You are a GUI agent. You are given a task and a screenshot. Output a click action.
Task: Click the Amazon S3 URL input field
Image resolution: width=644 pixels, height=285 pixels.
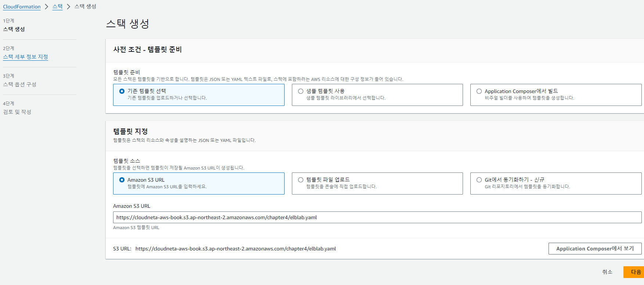point(377,217)
